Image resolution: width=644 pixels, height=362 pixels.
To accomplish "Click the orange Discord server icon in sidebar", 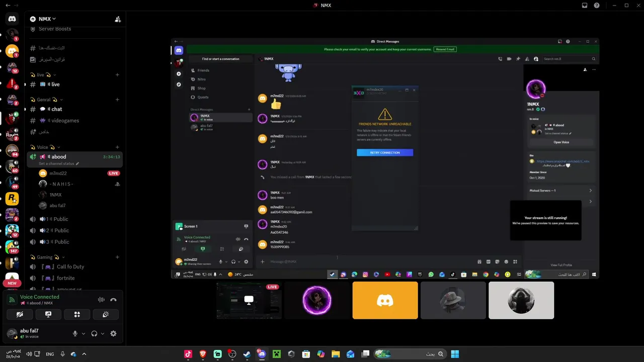I will (12, 51).
